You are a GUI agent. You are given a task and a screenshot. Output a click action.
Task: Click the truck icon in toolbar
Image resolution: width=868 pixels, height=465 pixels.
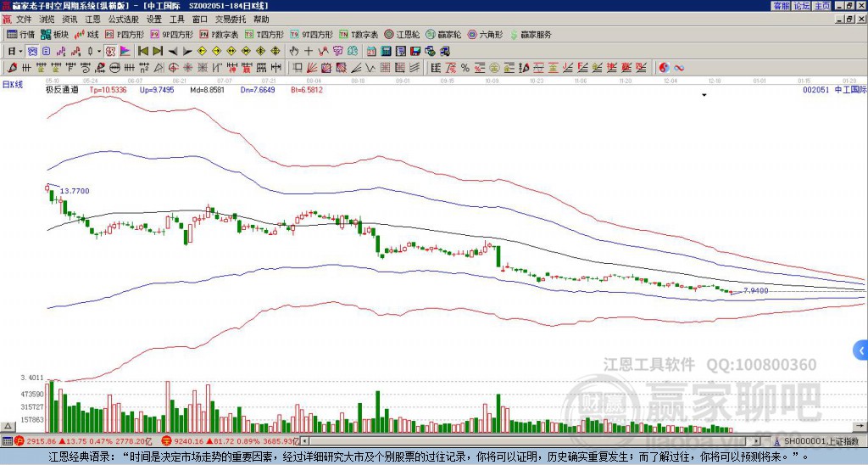[444, 52]
